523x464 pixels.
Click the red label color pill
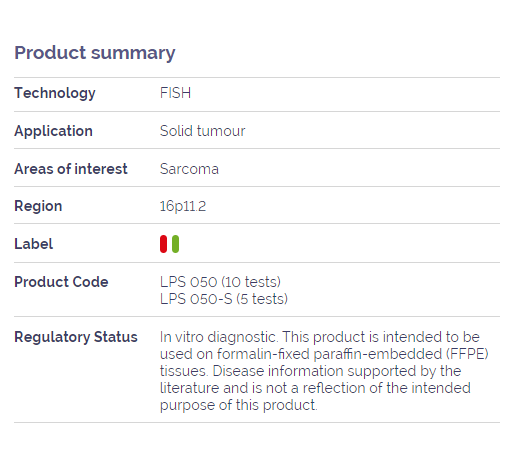(163, 244)
